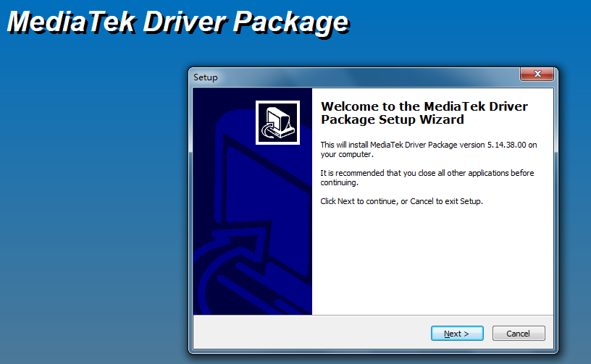Click the word 'continuing.' in the recommendation
The height and width of the screenshot is (364, 591).
point(339,182)
